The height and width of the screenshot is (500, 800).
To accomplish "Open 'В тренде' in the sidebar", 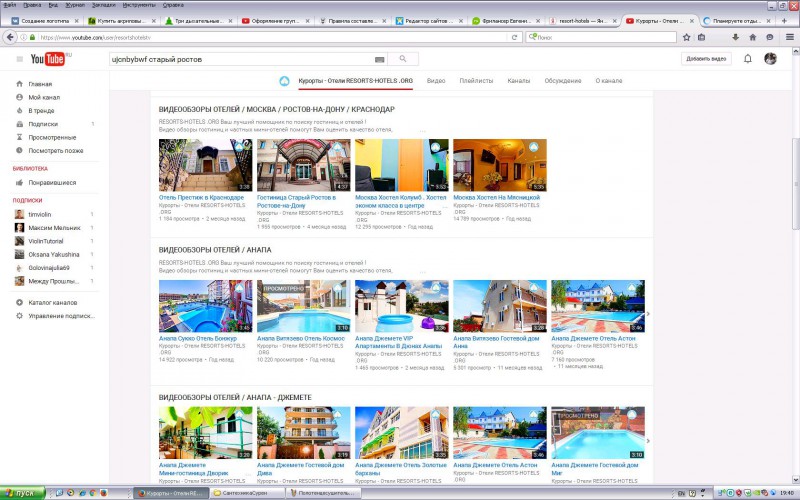I will [41, 110].
